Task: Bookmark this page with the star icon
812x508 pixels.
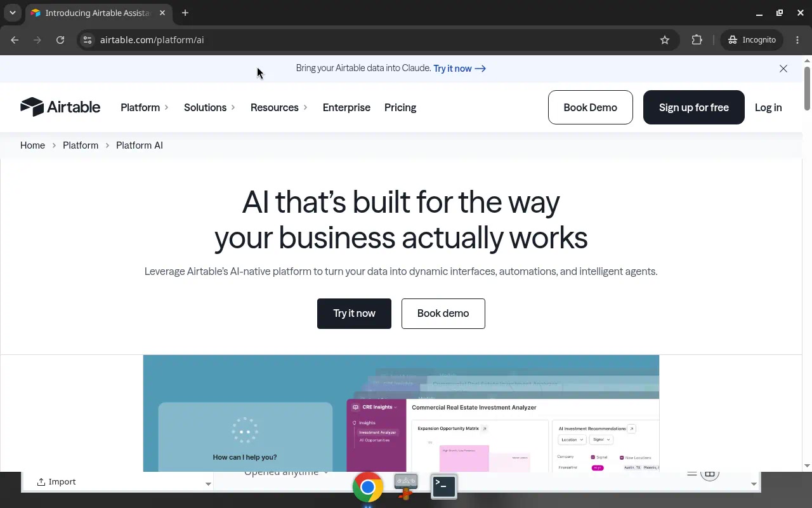Action: 665,40
